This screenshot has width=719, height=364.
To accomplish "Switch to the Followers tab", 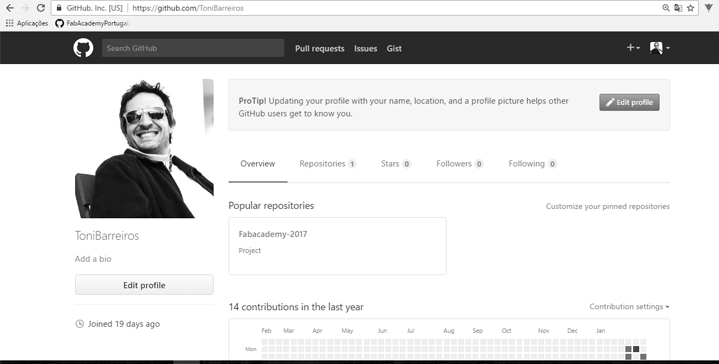I will pos(459,164).
